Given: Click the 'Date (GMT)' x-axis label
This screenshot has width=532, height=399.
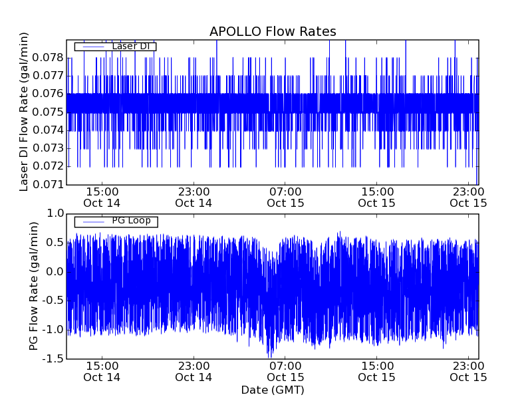Looking at the screenshot, I should click(x=273, y=390).
